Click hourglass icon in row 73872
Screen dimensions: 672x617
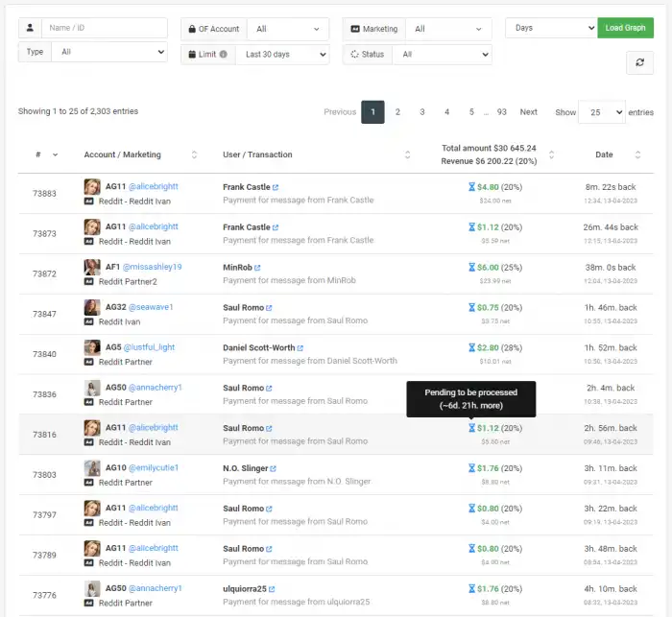tap(470, 268)
